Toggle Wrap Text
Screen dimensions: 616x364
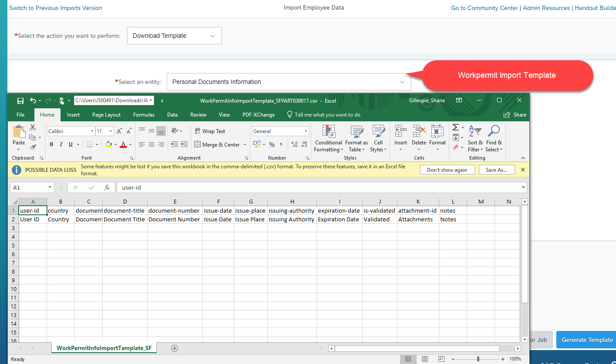point(209,131)
